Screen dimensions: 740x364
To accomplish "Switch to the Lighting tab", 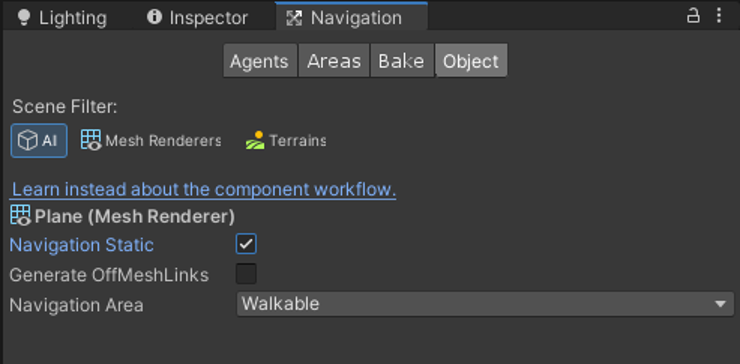I will pos(61,17).
